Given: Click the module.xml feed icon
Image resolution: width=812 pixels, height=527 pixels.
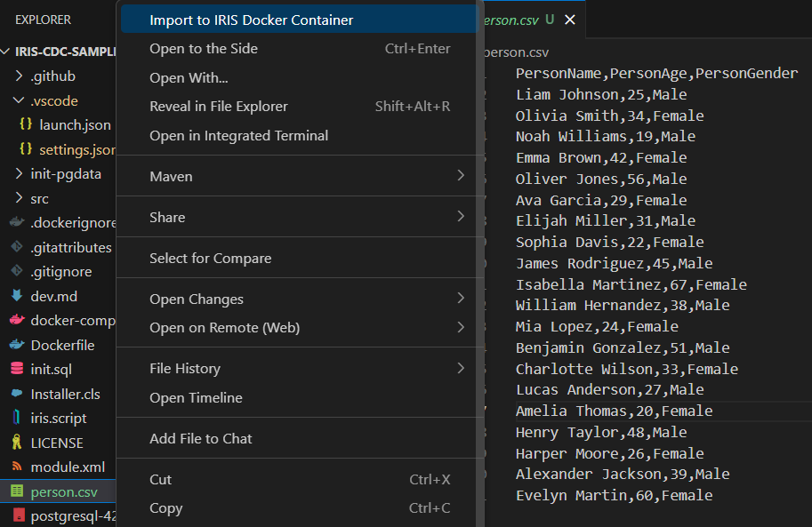Looking at the screenshot, I should click(16, 467).
